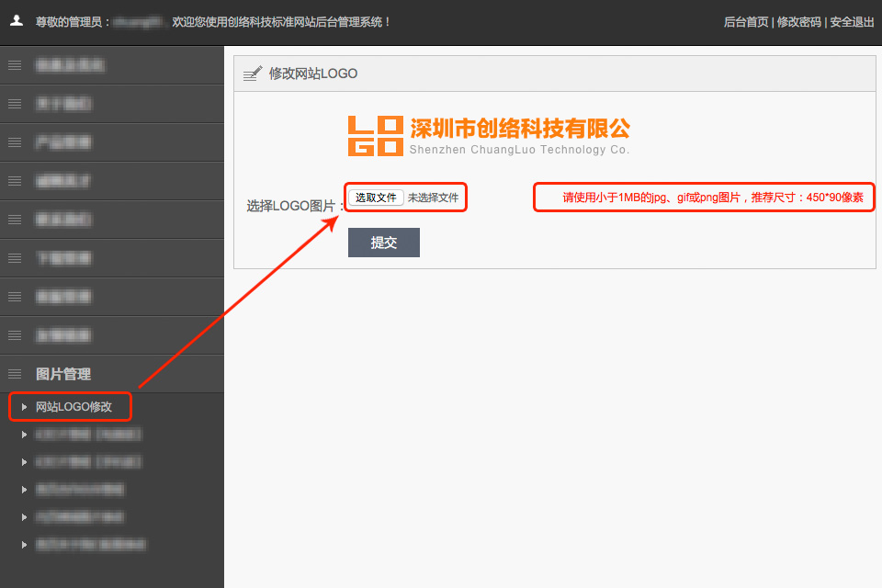Click 安全退出 to log out

[852, 21]
